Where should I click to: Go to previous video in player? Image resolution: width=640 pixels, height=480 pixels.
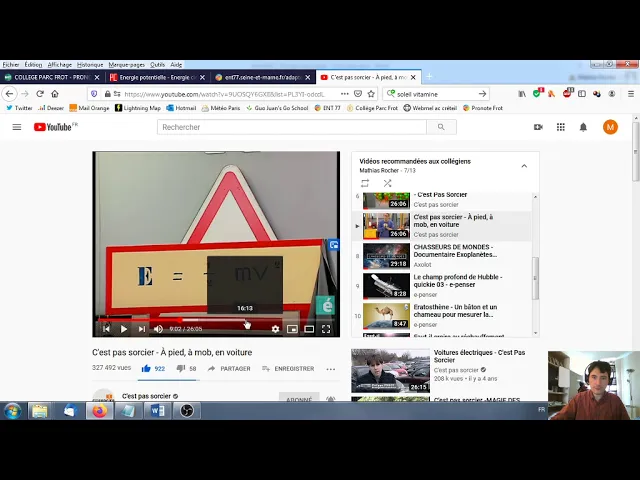pos(106,329)
